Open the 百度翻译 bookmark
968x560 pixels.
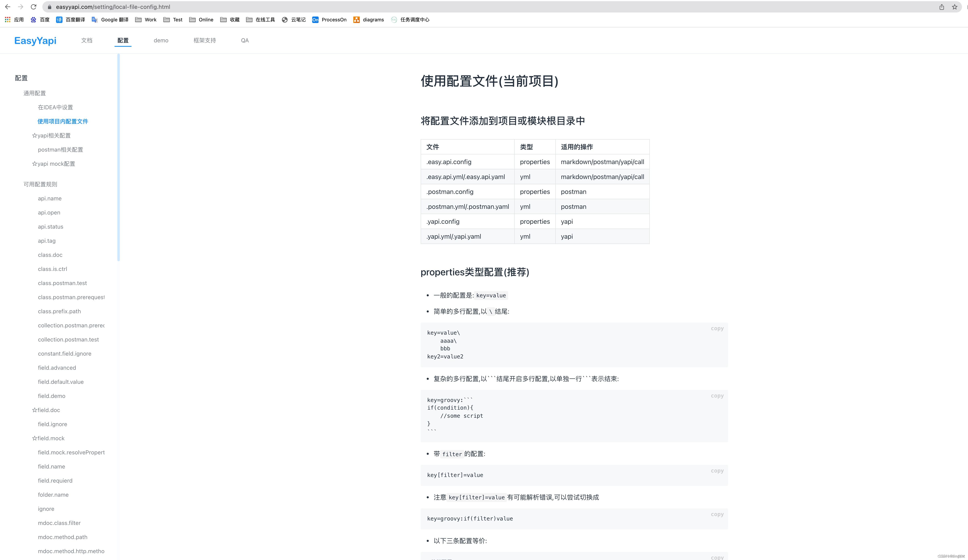click(x=75, y=20)
